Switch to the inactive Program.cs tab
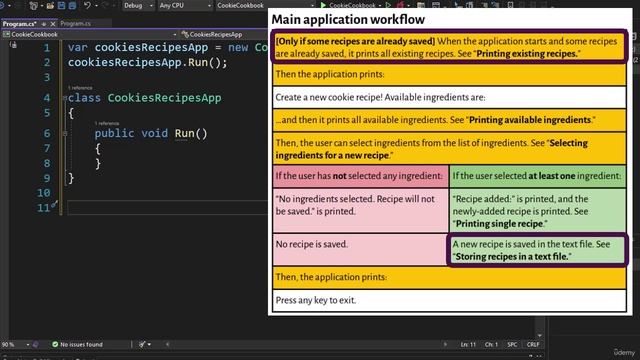 pos(76,24)
